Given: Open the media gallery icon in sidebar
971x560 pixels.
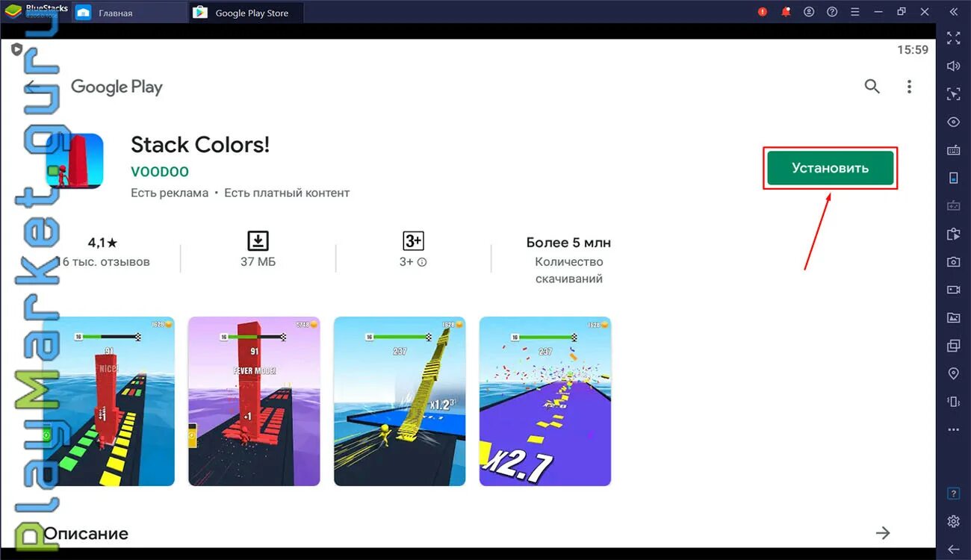Looking at the screenshot, I should 953,317.
